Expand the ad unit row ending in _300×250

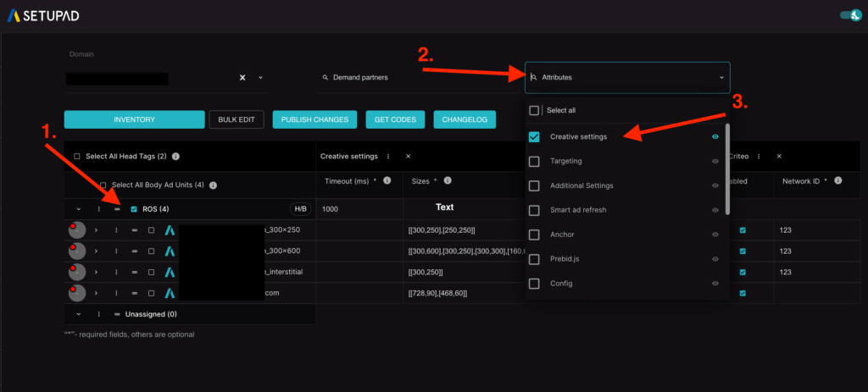tap(96, 229)
